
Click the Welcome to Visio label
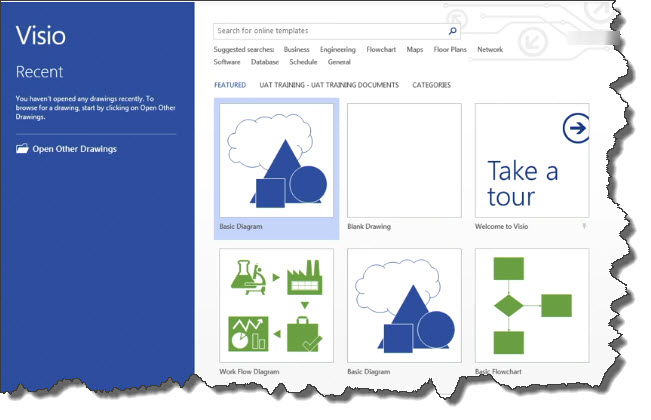[x=501, y=226]
